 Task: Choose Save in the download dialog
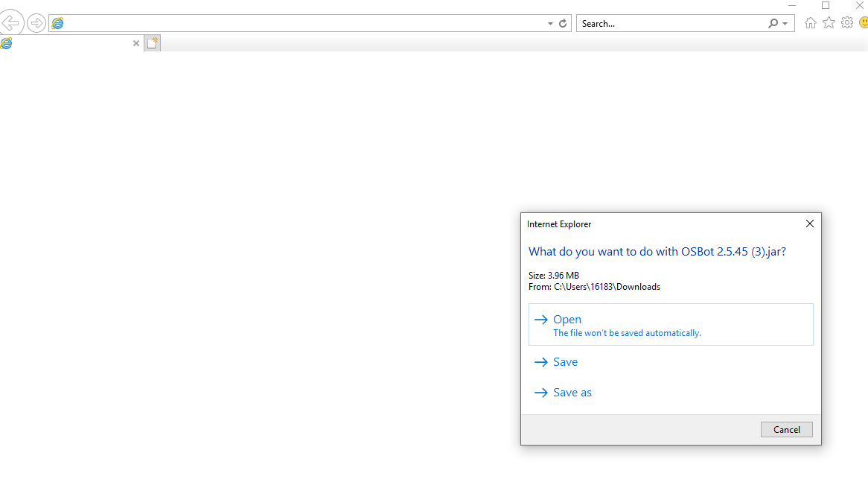(x=671, y=362)
